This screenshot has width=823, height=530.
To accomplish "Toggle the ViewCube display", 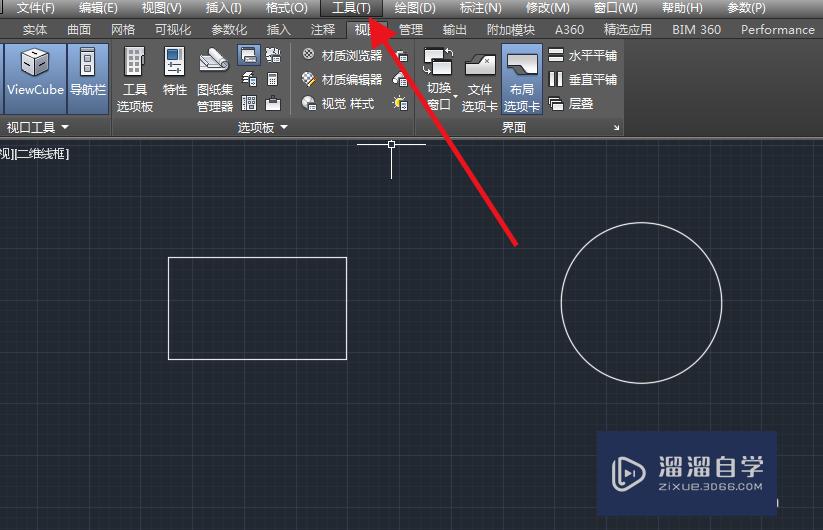I will (35, 79).
